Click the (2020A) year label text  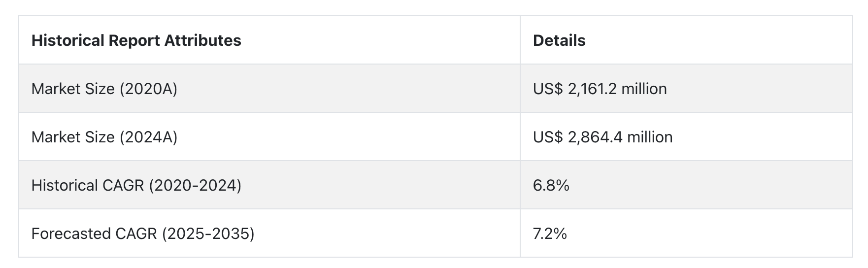click(148, 89)
